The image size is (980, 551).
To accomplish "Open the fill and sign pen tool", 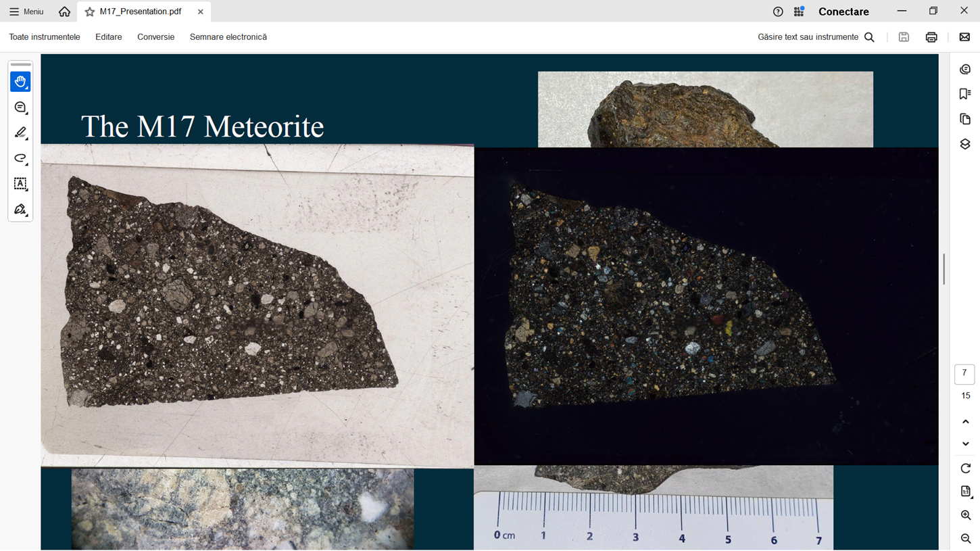I will pyautogui.click(x=20, y=210).
